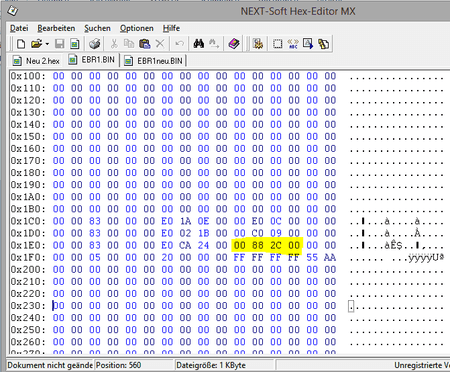Open the Hilfe menu
The image size is (450, 372).
(x=171, y=28)
